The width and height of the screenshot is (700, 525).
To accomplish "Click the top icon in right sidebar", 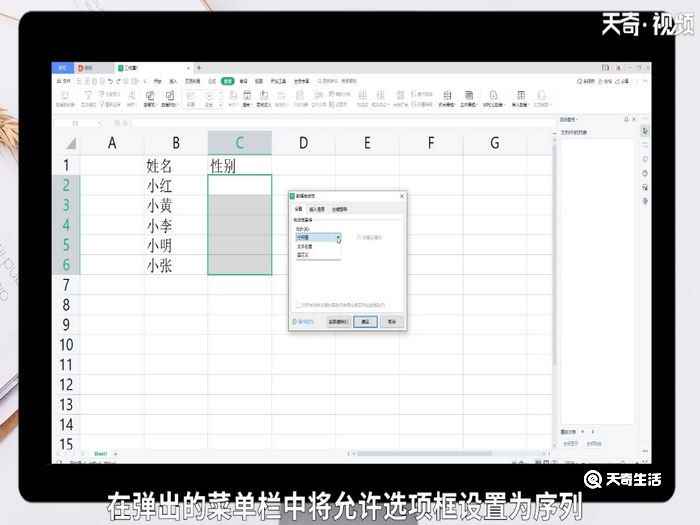I will (644, 130).
